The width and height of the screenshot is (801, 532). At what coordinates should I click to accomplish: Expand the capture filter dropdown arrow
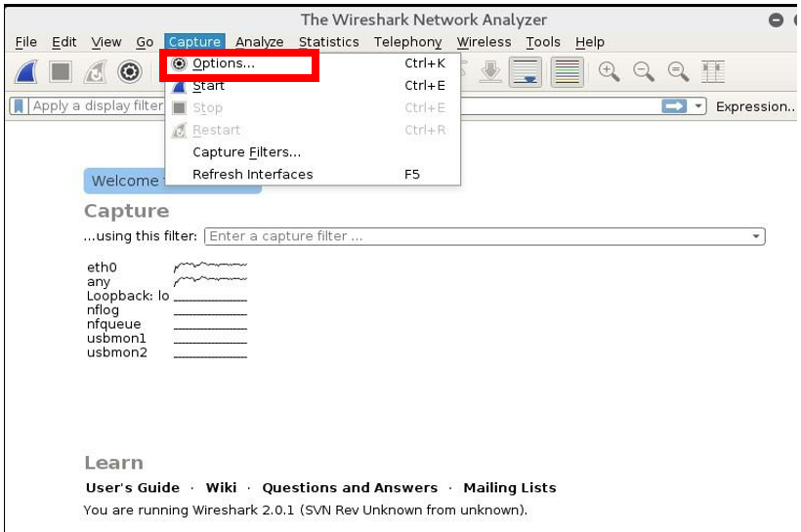[x=756, y=236]
